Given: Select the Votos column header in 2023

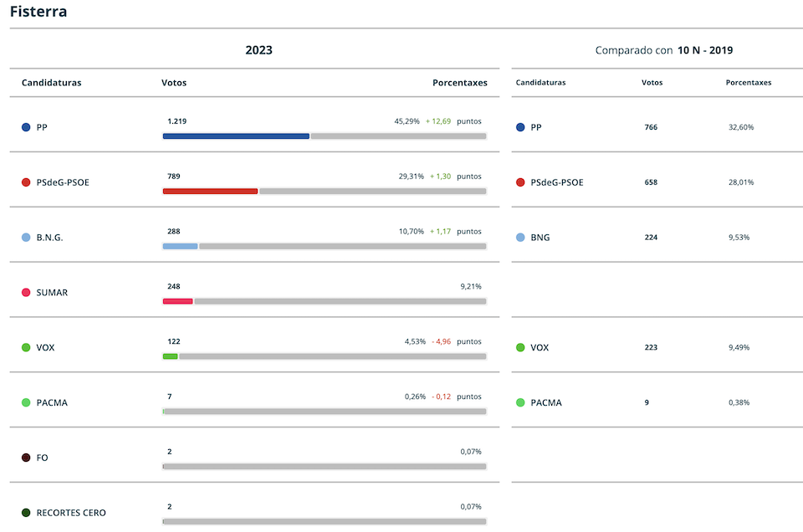Looking at the screenshot, I should pyautogui.click(x=174, y=83).
